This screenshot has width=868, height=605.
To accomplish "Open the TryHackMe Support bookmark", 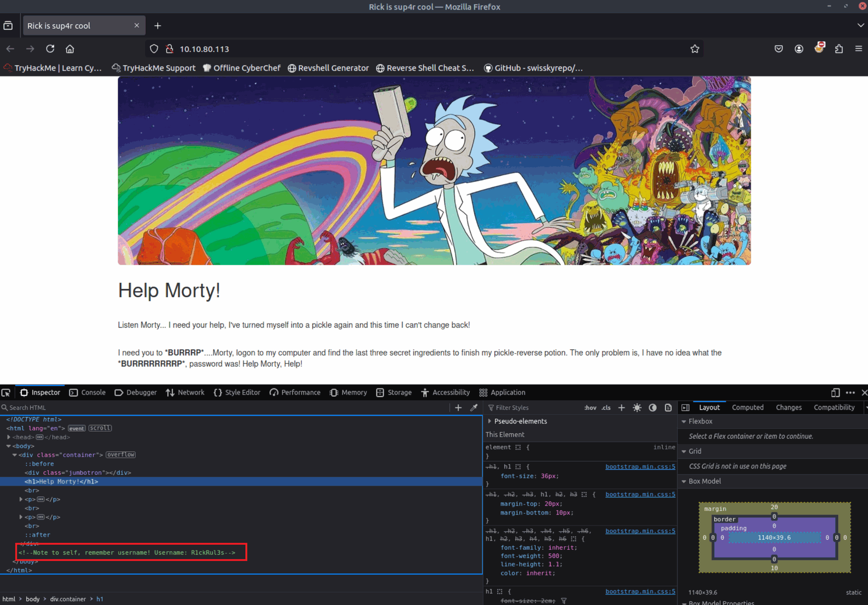I will pyautogui.click(x=154, y=68).
